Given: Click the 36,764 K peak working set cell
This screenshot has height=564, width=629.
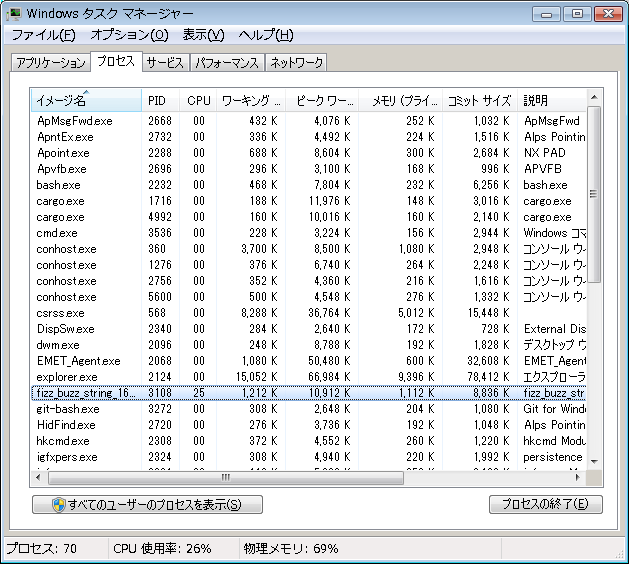Looking at the screenshot, I should [329, 313].
